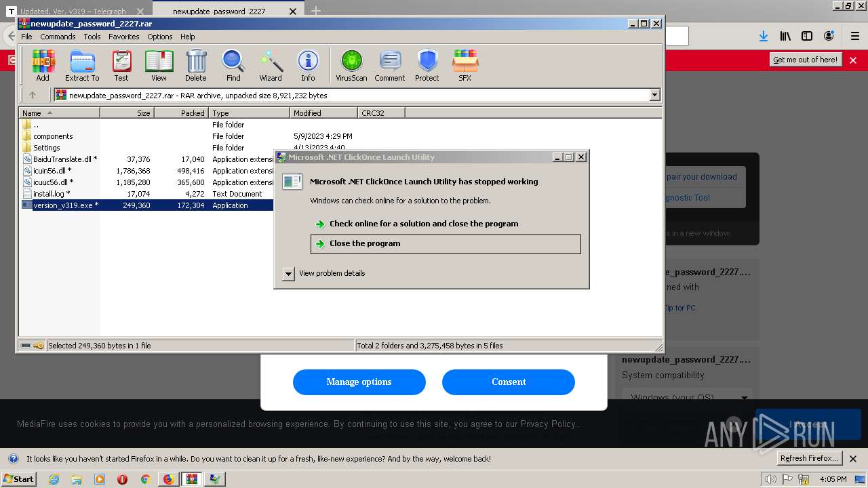Open Chrome from the taskbar
Image resolution: width=868 pixels, height=488 pixels.
(145, 479)
